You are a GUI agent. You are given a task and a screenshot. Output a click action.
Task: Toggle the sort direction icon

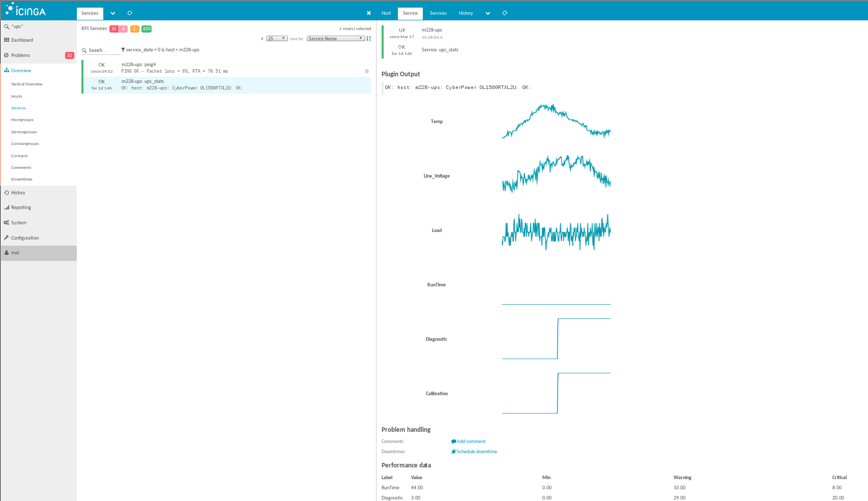coord(369,39)
